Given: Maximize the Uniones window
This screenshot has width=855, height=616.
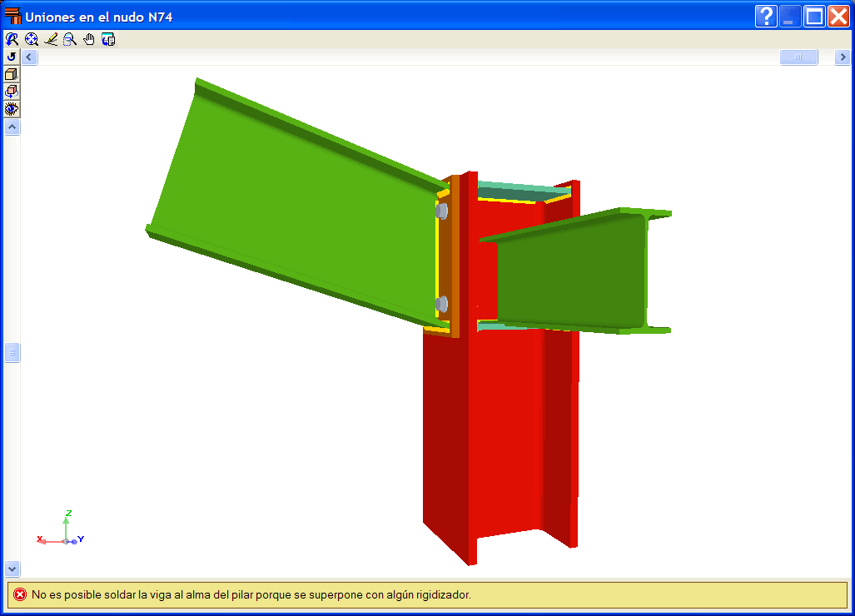Looking at the screenshot, I should coord(815,17).
